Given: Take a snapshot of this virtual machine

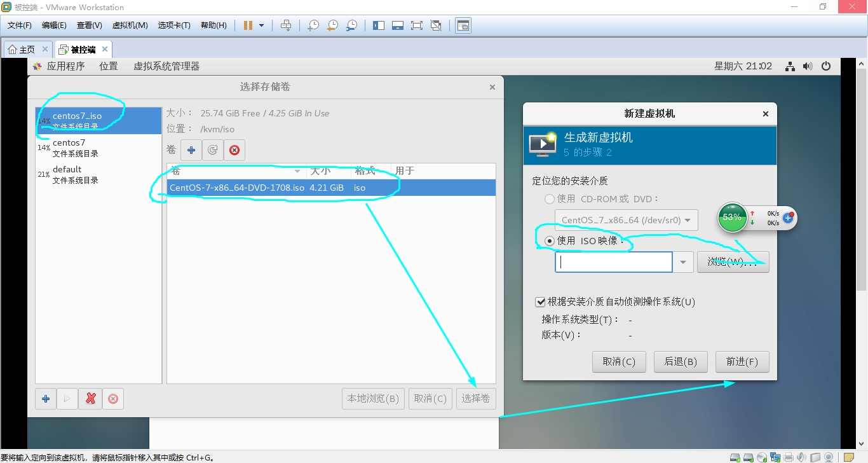Looking at the screenshot, I should [x=313, y=25].
